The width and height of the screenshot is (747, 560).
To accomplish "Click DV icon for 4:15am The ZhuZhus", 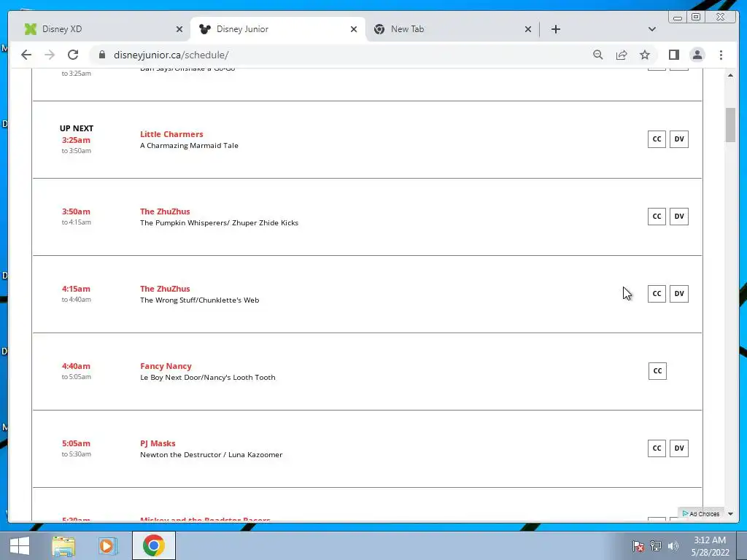I will 679,293.
